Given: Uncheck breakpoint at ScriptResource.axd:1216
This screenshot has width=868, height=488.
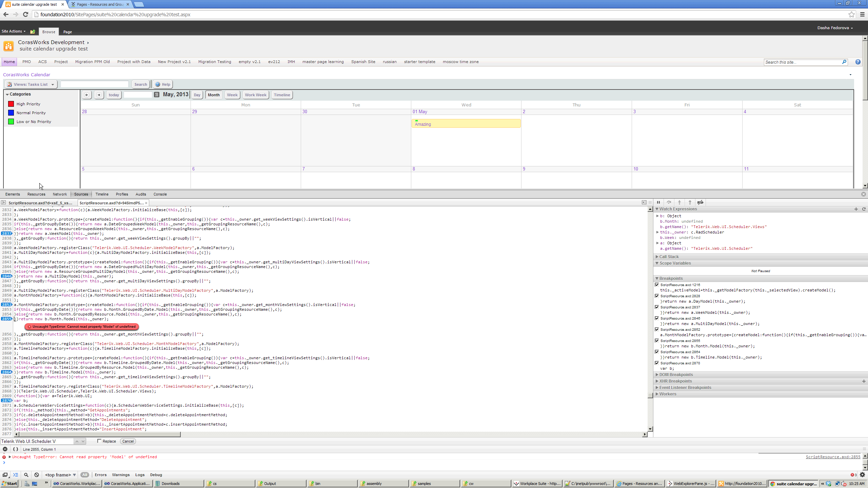Looking at the screenshot, I should tap(657, 285).
